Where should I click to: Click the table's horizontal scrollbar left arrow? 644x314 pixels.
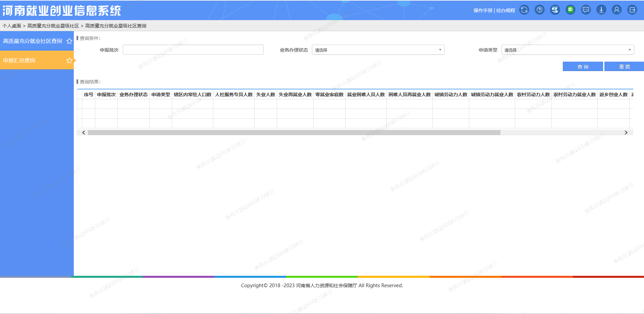(84, 133)
